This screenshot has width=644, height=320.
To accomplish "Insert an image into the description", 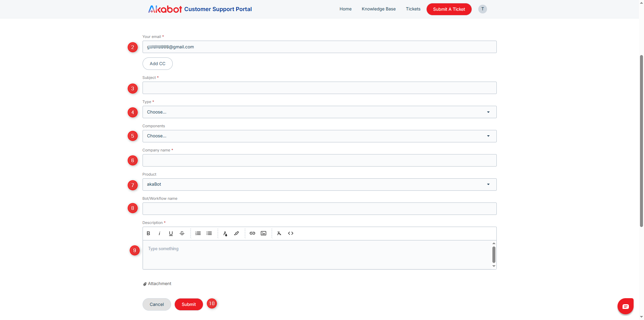I will click(264, 233).
